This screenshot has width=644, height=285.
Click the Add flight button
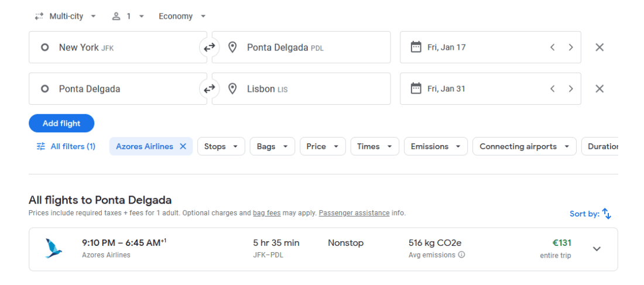61,123
